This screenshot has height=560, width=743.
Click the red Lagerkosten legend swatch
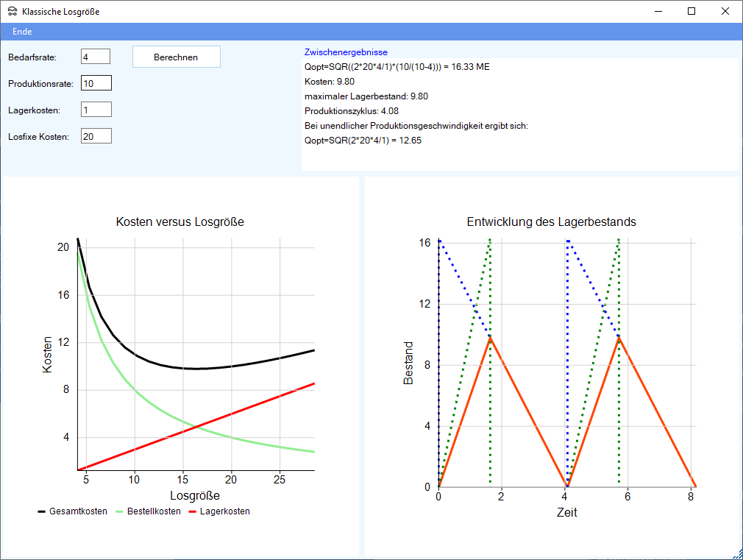pyautogui.click(x=193, y=511)
